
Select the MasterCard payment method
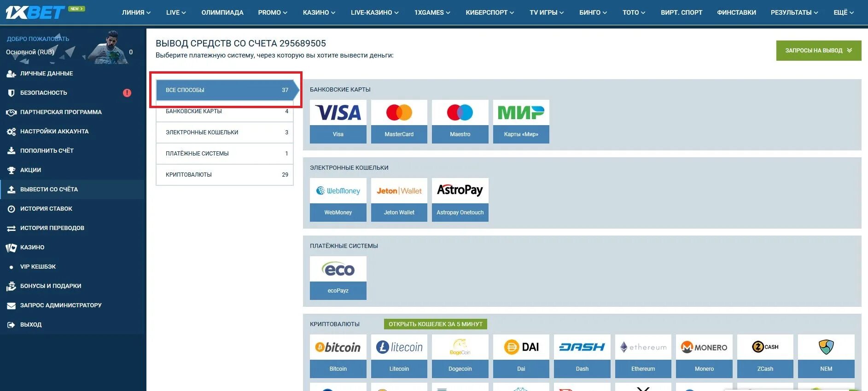pos(399,121)
